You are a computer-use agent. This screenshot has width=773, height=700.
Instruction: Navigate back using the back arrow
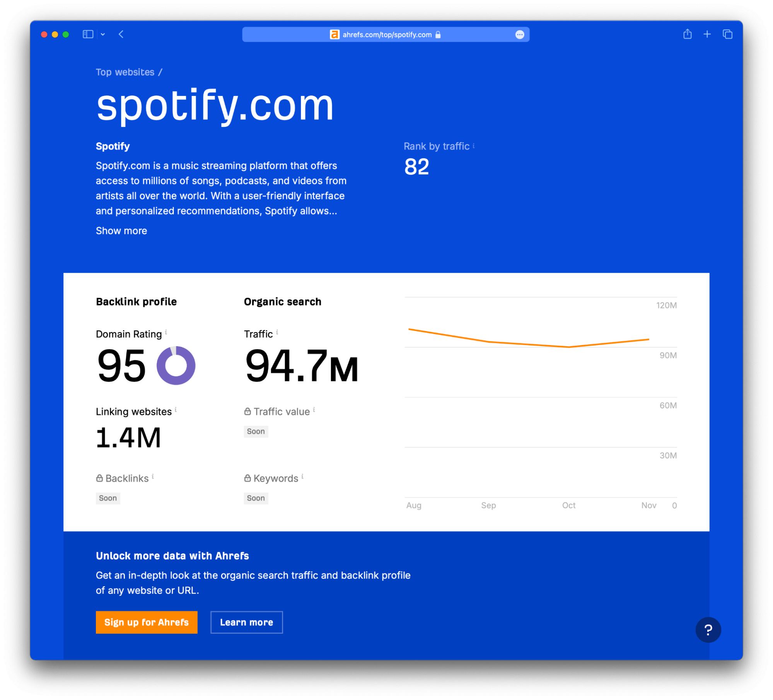(x=121, y=34)
